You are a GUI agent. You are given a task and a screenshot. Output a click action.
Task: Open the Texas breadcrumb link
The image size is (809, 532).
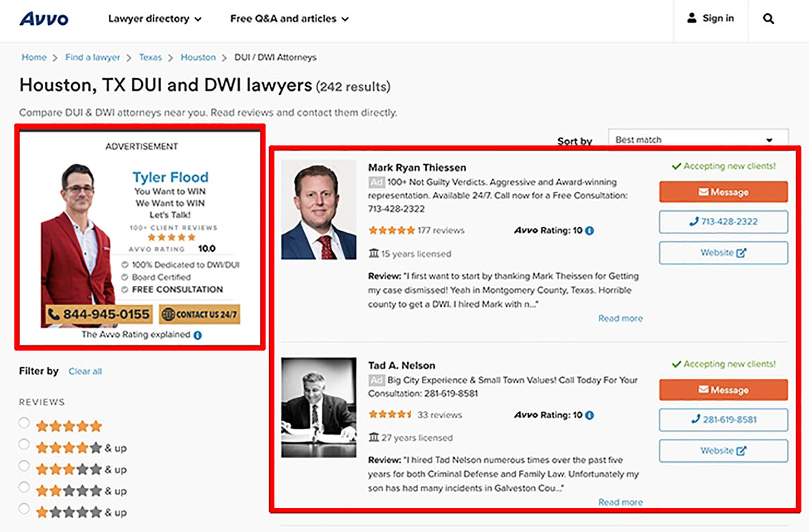[150, 57]
